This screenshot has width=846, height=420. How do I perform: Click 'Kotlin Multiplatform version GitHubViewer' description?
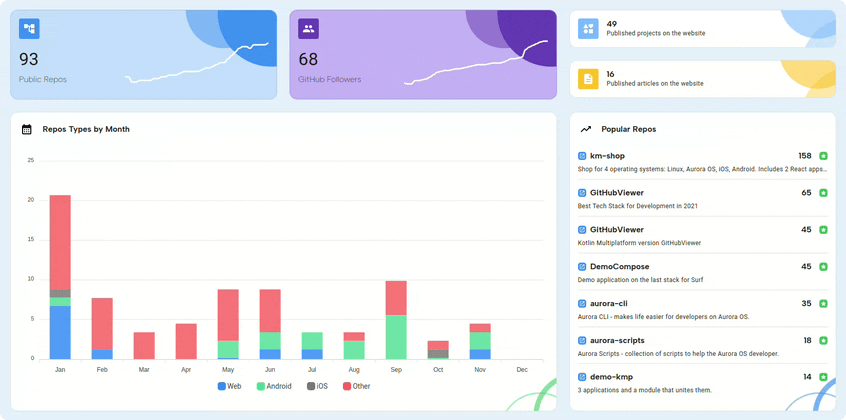coord(639,243)
